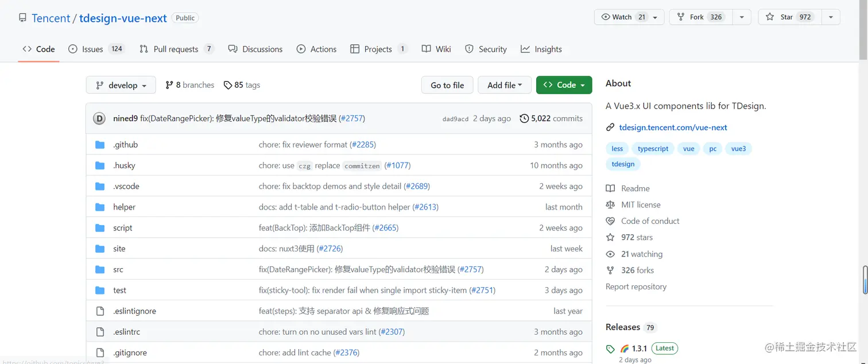This screenshot has width=868, height=364.
Task: Click the .eslintignore file icon
Action: point(100,311)
